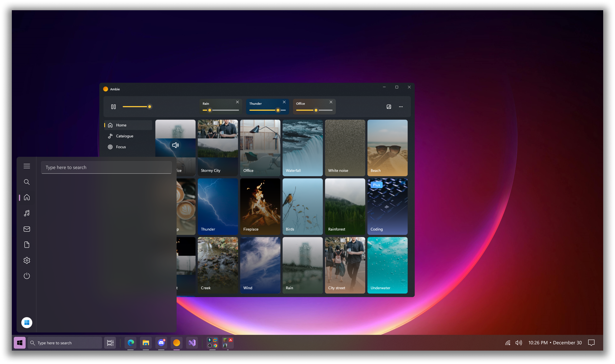Select the home icon in the start panel sidebar
615x364 pixels.
(27, 197)
